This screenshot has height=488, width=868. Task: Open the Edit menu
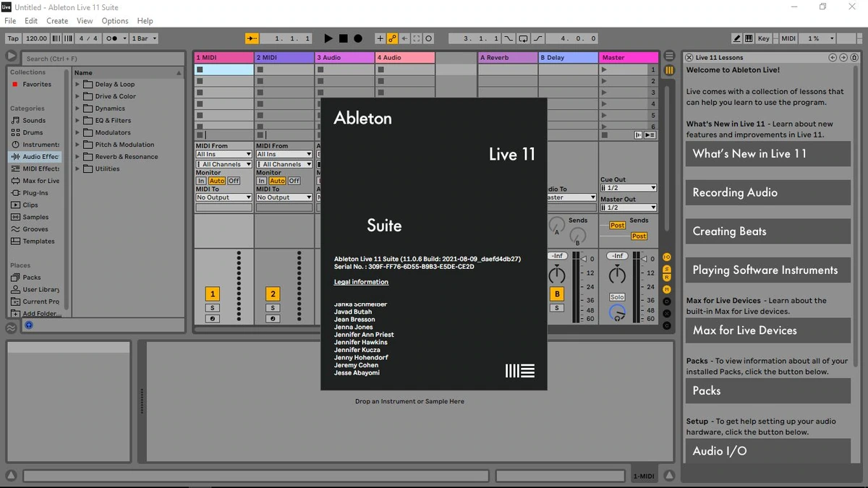click(x=32, y=21)
